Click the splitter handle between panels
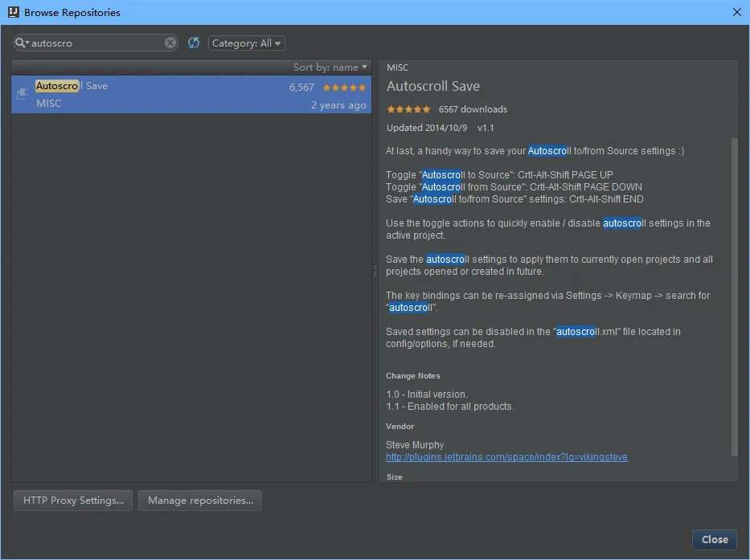This screenshot has height=560, width=750. click(375, 272)
